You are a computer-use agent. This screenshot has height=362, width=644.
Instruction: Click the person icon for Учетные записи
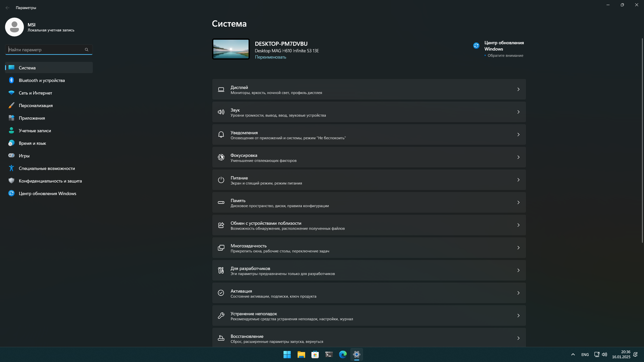(x=11, y=130)
